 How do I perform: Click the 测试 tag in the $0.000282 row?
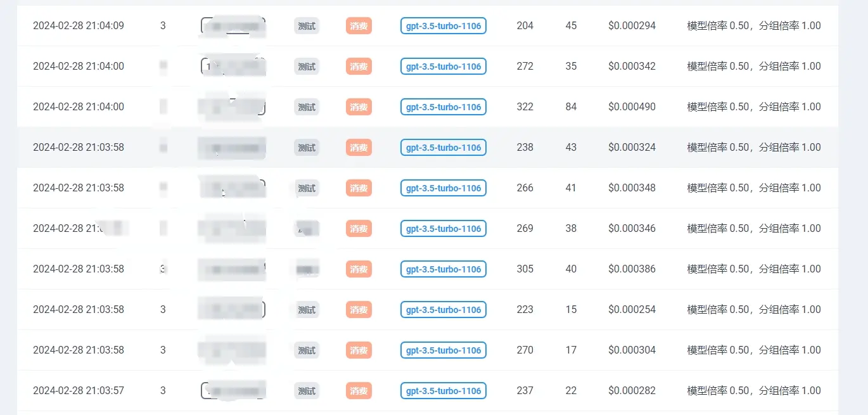point(307,391)
